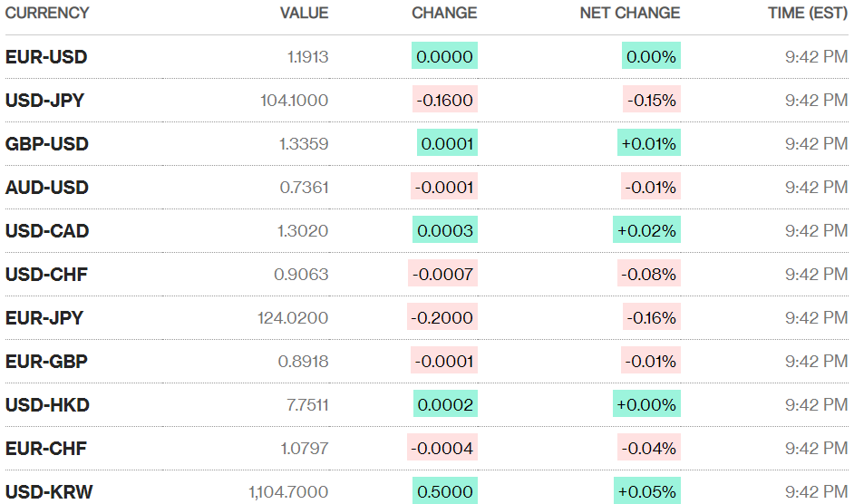Click the red -0.2000 change badge
The image size is (854, 504).
[x=442, y=318]
